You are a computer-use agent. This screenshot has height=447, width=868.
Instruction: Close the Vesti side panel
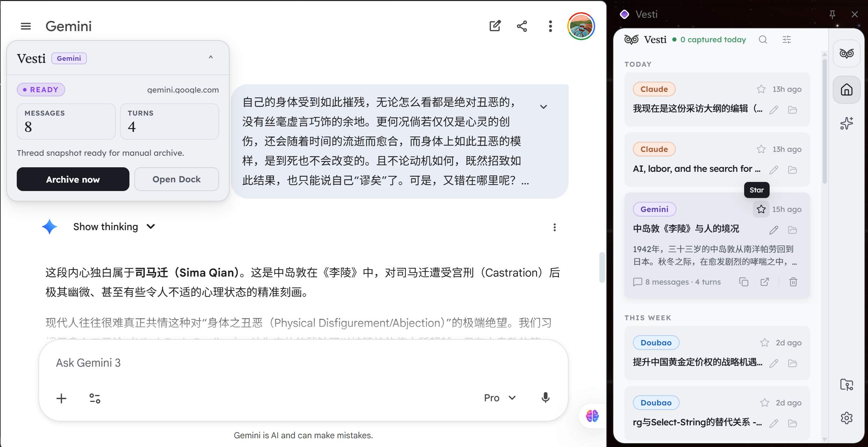tap(854, 14)
